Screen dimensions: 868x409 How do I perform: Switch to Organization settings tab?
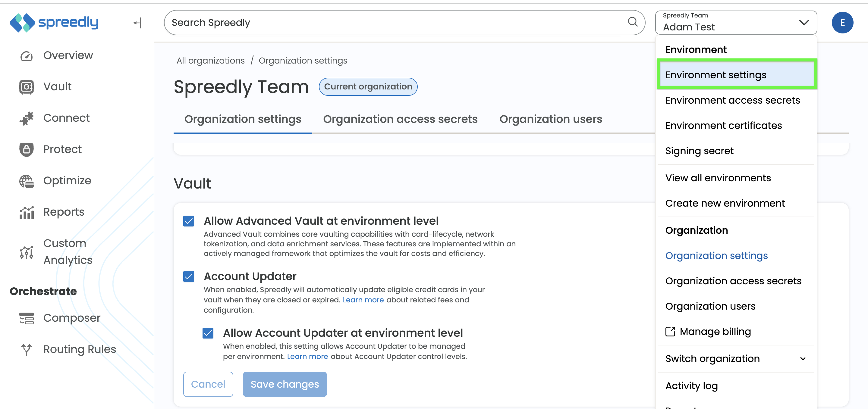pos(243,119)
